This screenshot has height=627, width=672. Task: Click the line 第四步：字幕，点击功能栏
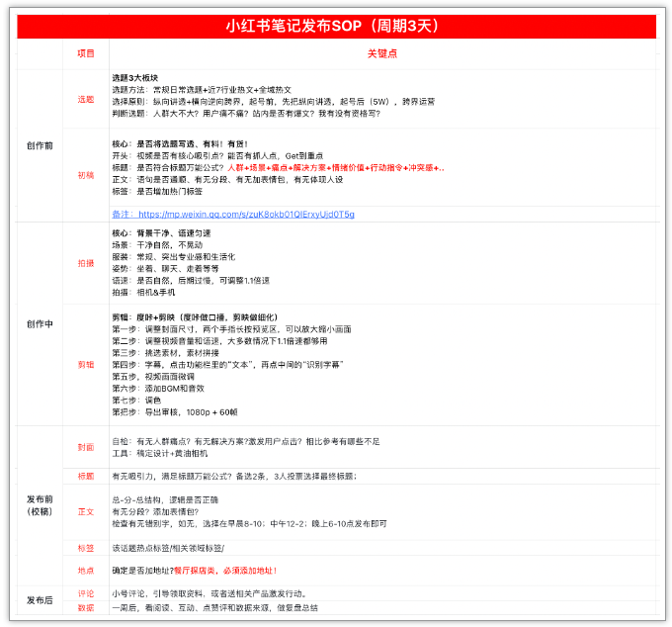tap(227, 365)
